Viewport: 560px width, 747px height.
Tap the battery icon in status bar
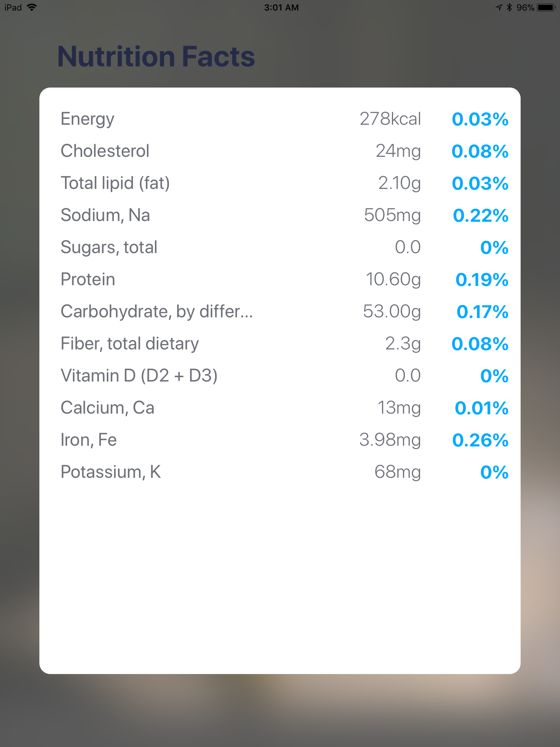point(546,7)
